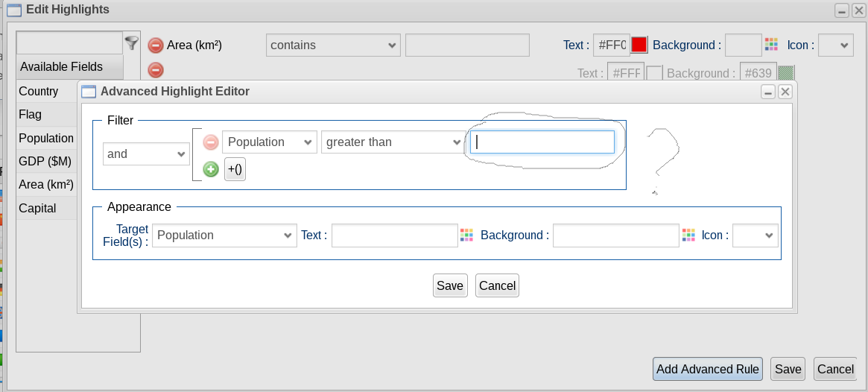Select GDP ($M) in Available Fields
Screen dimensions: 868x392
(x=47, y=161)
